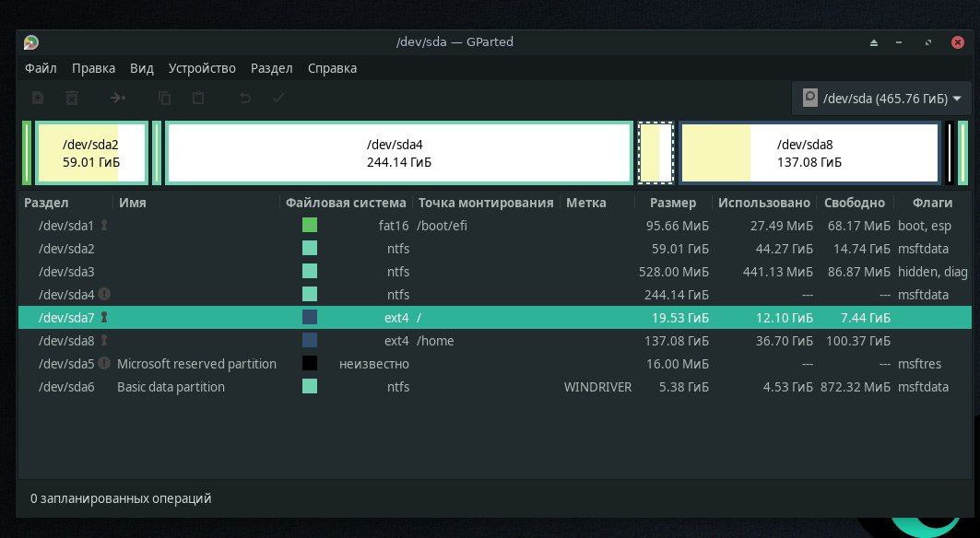Viewport: 980px width, 538px height.
Task: Click the warning icon beside /dev/sda5
Action: (104, 363)
